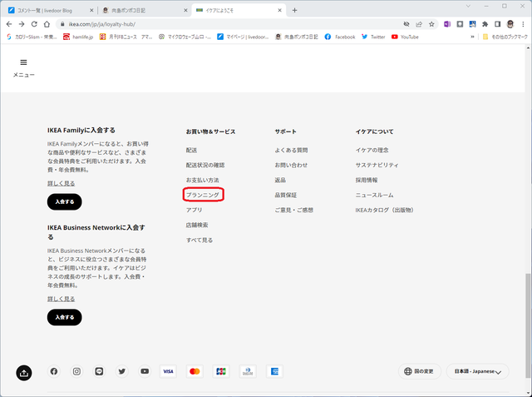
Task: Open the hamburger メニュー icon
Action: [x=23, y=62]
